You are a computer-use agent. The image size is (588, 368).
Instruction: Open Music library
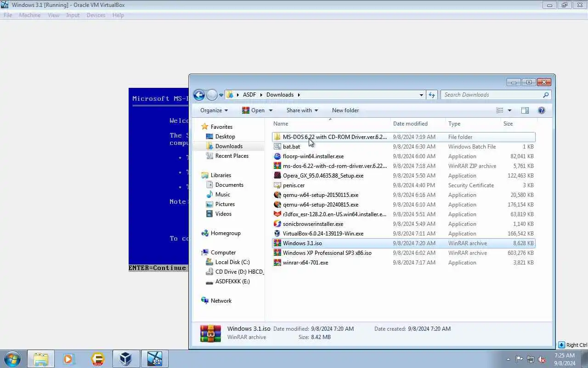[223, 195]
